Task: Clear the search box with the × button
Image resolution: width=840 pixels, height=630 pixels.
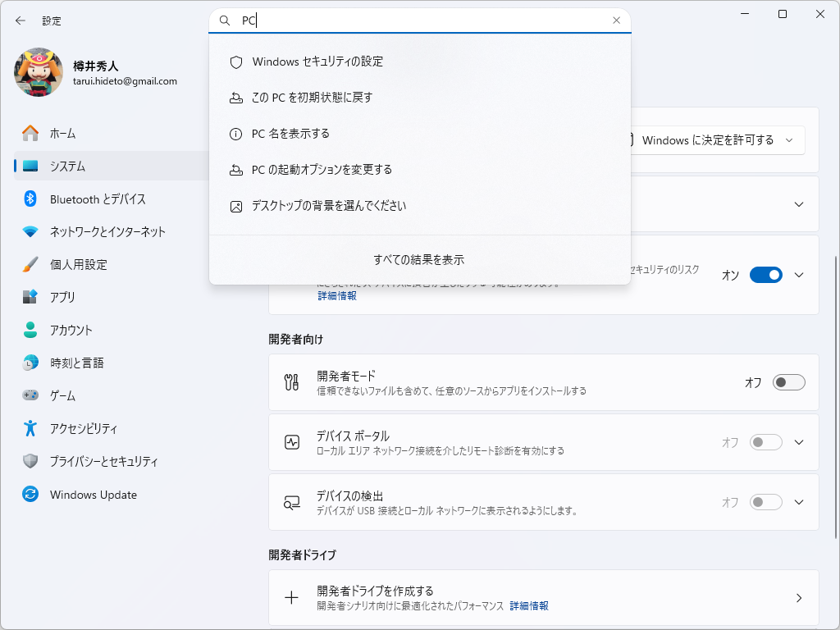Action: [616, 21]
